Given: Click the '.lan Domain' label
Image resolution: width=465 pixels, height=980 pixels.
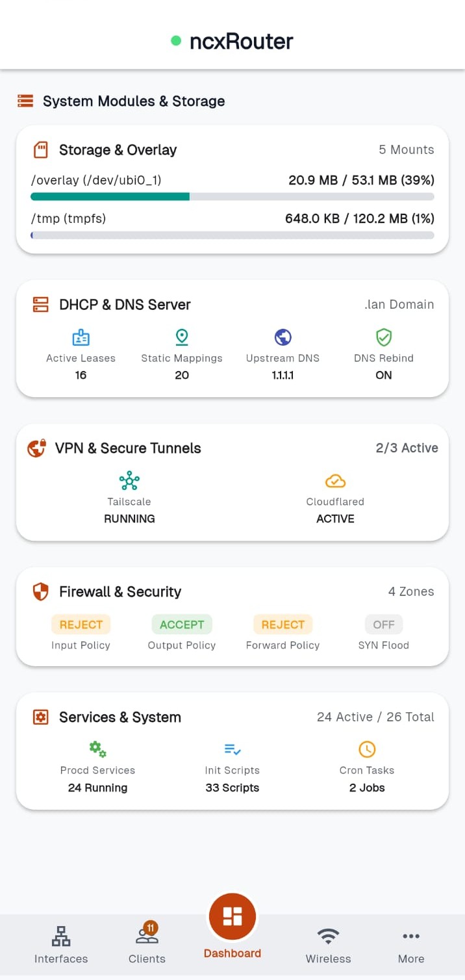Looking at the screenshot, I should point(399,304).
